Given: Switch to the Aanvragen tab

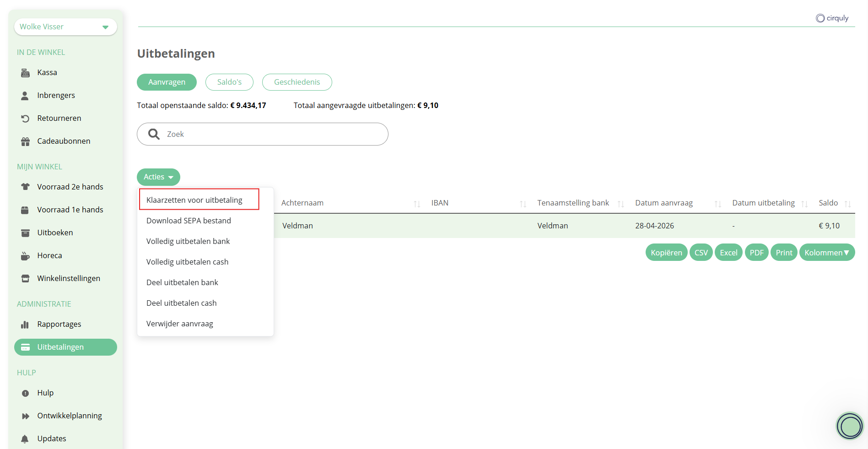Looking at the screenshot, I should [167, 82].
